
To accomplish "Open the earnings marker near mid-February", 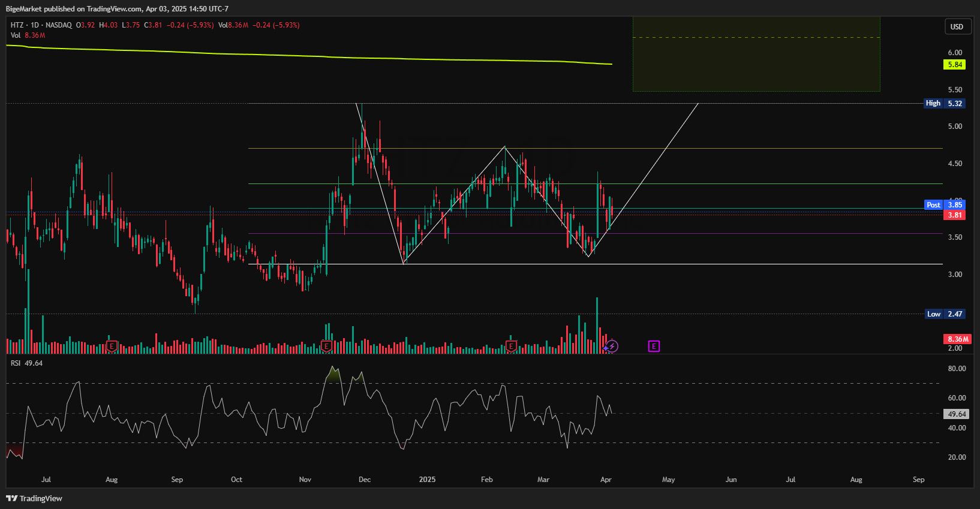I will tap(511, 346).
